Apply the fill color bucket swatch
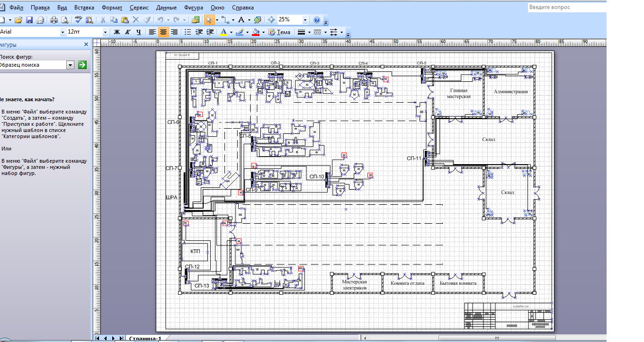Screen dimensions: 644x342 tap(256, 32)
